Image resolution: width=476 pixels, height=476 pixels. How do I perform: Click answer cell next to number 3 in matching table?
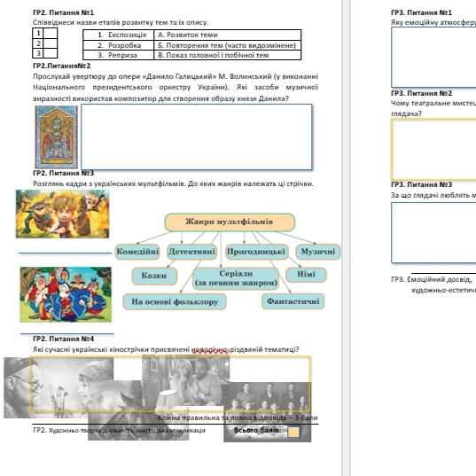click(x=51, y=53)
